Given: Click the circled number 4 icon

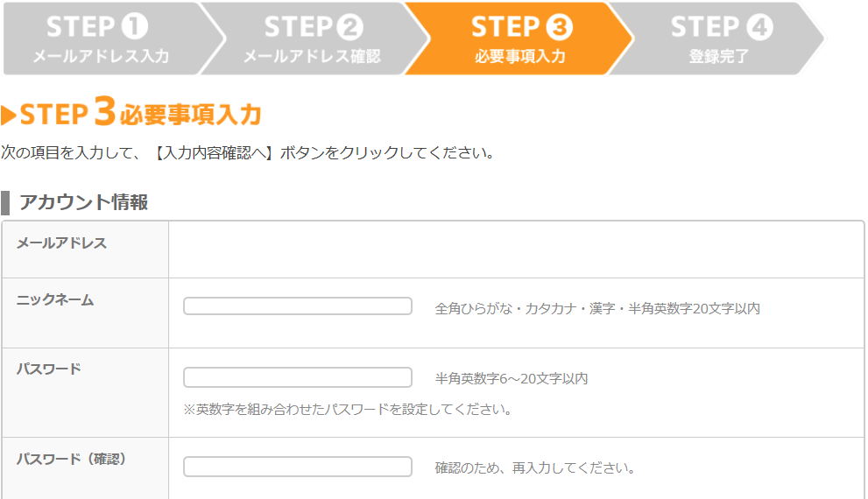Looking at the screenshot, I should [759, 26].
